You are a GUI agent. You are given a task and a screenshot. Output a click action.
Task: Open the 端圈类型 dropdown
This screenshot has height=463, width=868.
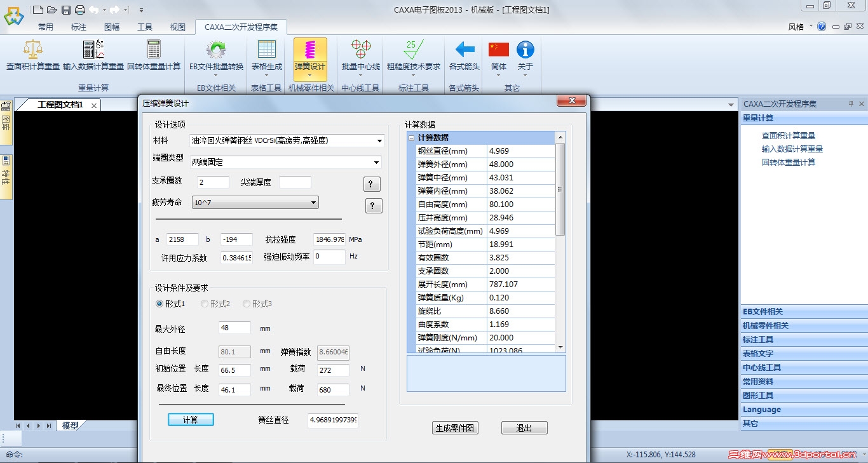377,163
